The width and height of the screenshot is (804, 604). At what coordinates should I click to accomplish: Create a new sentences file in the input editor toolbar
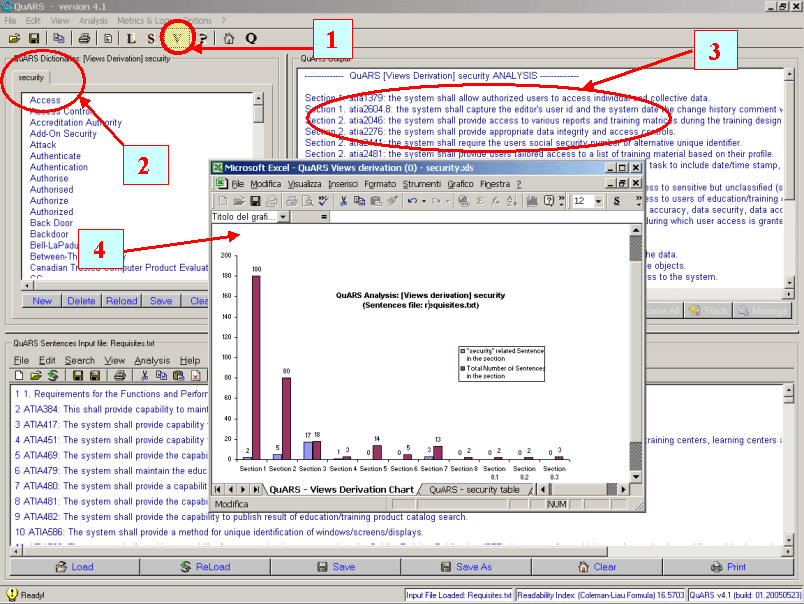click(x=19, y=375)
